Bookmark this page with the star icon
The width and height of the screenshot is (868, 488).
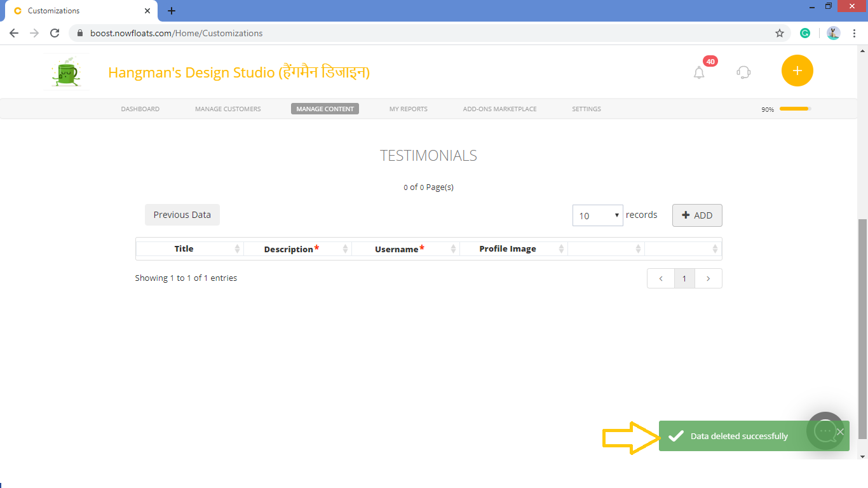click(x=780, y=33)
